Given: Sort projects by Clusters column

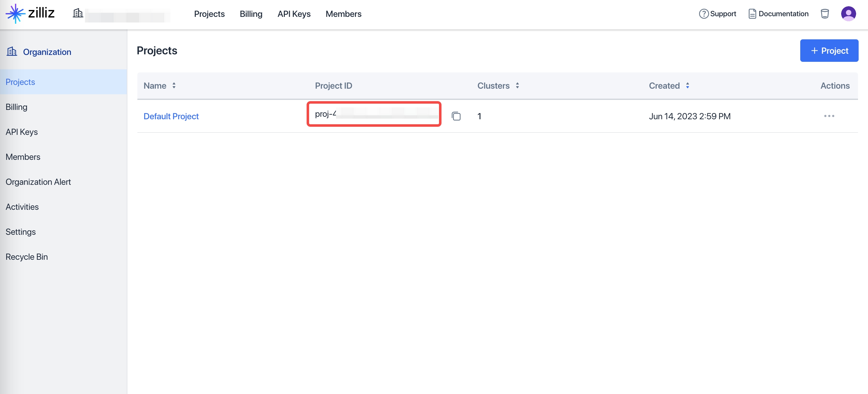Looking at the screenshot, I should tap(517, 86).
